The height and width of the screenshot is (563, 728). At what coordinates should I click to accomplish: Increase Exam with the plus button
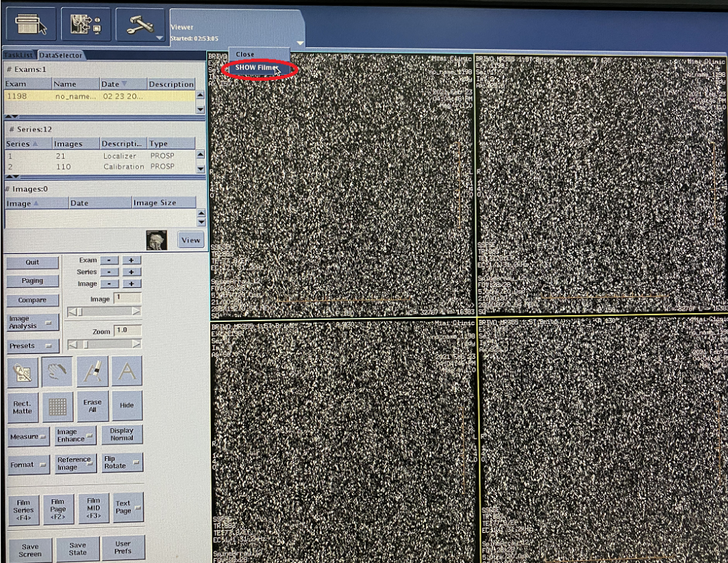(x=131, y=260)
